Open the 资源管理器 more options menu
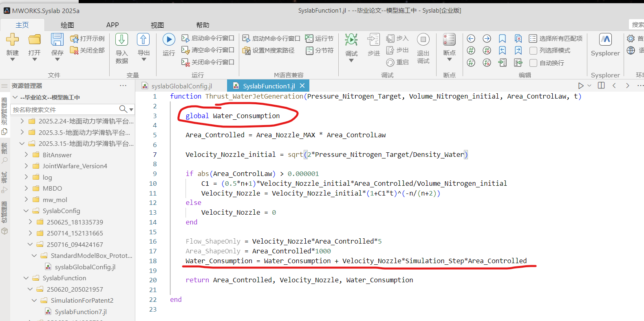Image resolution: width=644 pixels, height=321 pixels. click(x=123, y=86)
